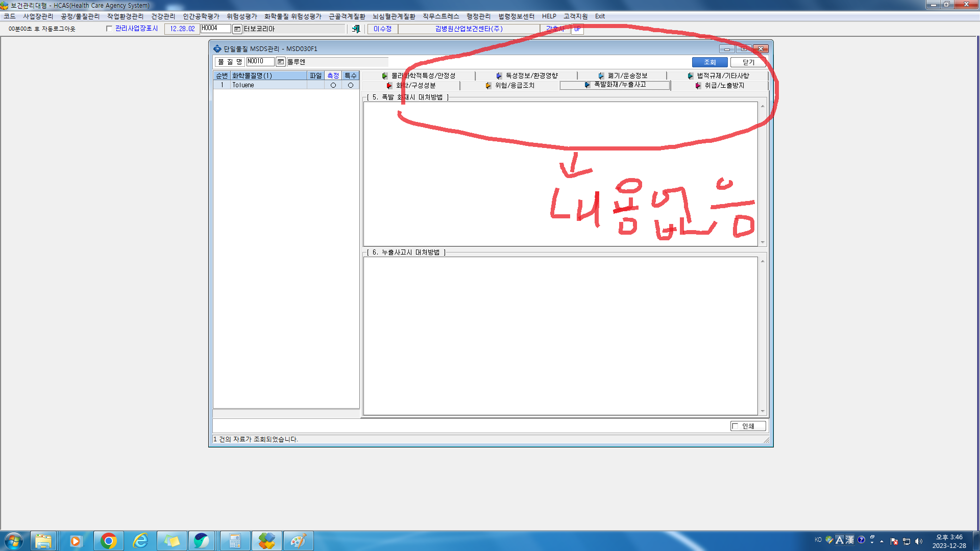Toggle the 인쇄 print checkbox
Image resolution: width=980 pixels, height=551 pixels.
[735, 426]
